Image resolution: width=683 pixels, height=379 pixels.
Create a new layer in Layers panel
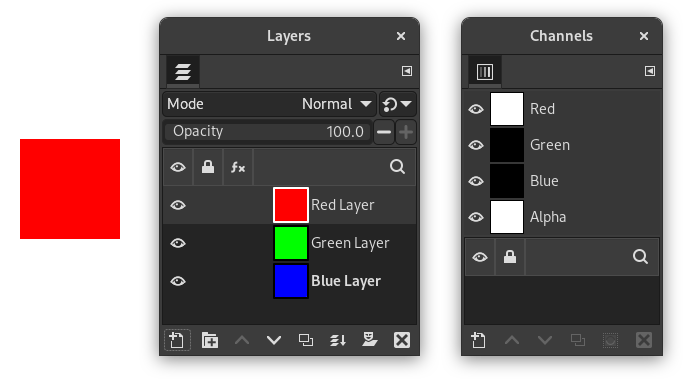point(177,340)
